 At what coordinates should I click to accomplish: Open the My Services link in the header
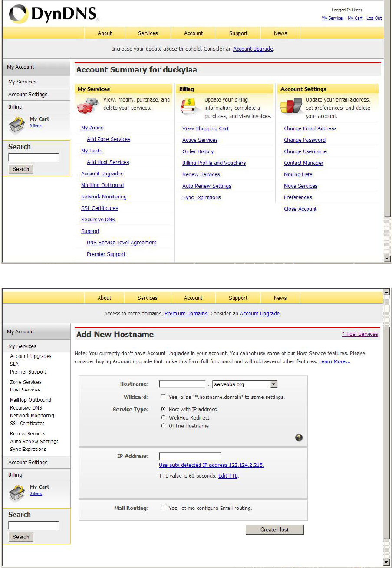(333, 18)
